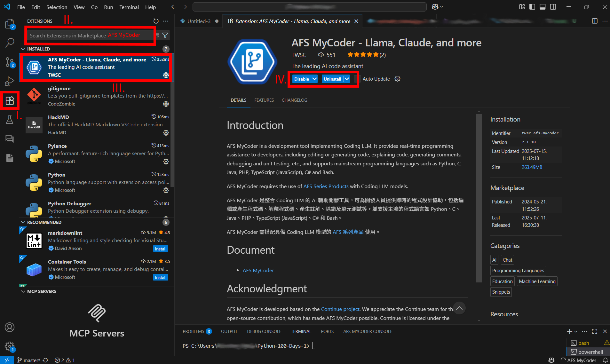This screenshot has height=364, width=610.
Task: Open Disable button dropdown arrow
Action: pos(314,79)
